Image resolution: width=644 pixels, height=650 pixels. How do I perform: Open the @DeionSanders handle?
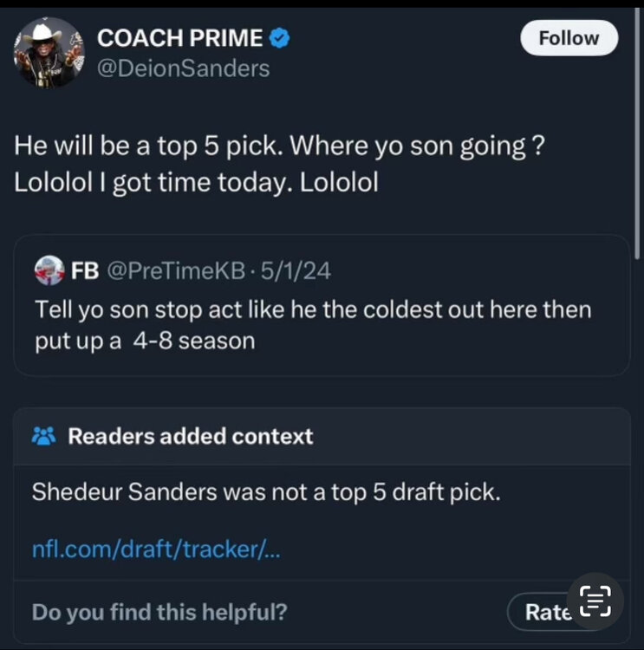click(x=183, y=68)
